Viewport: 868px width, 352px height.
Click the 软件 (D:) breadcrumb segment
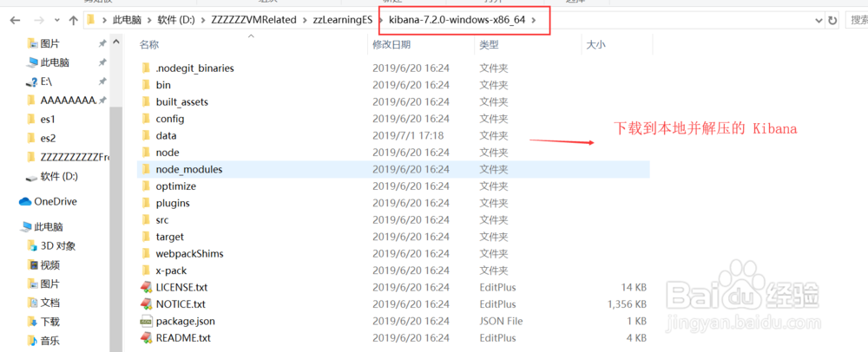[174, 21]
